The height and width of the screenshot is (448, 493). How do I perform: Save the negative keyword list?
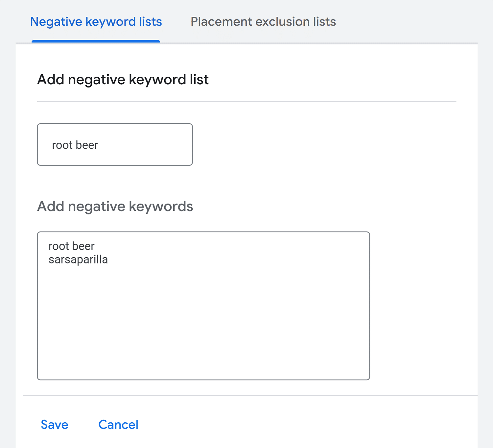point(55,425)
